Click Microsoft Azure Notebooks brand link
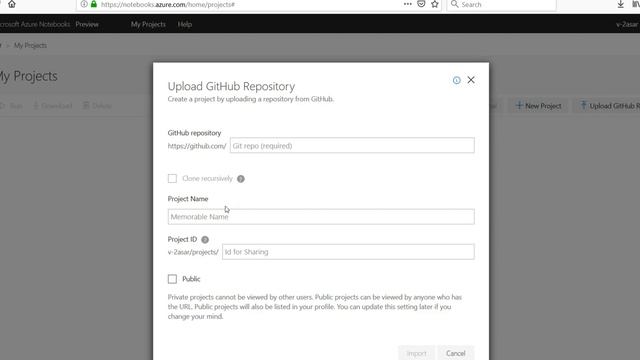The width and height of the screenshot is (640, 360). point(35,24)
